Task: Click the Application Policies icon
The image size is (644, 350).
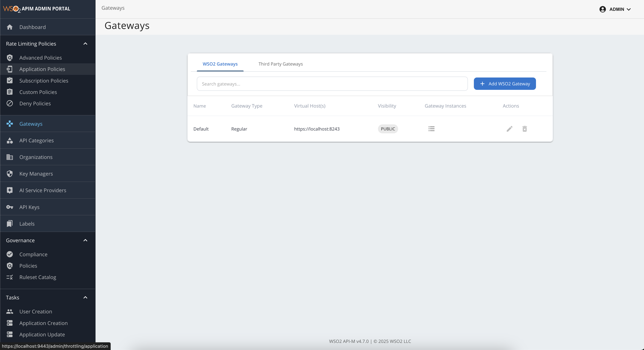Action: coord(10,69)
